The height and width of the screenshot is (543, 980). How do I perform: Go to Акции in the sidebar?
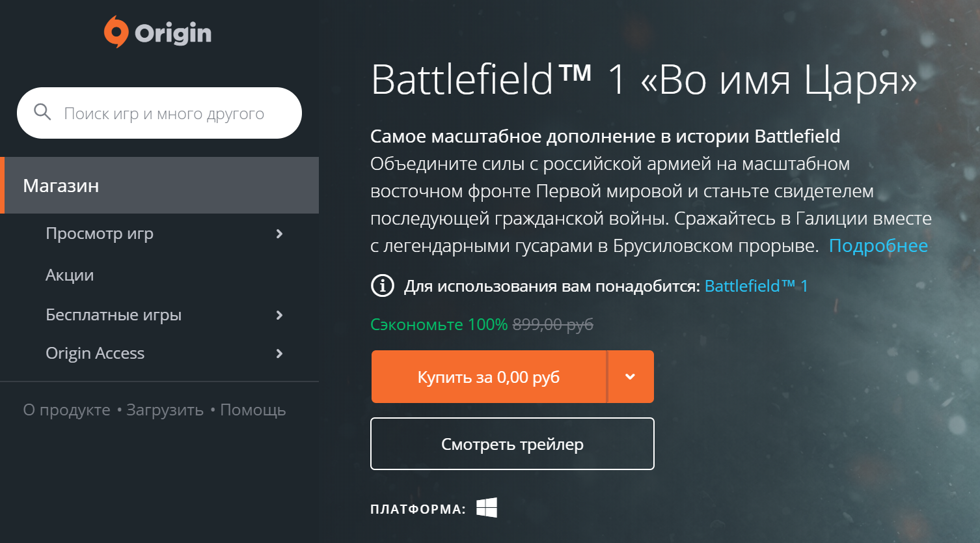tap(70, 275)
